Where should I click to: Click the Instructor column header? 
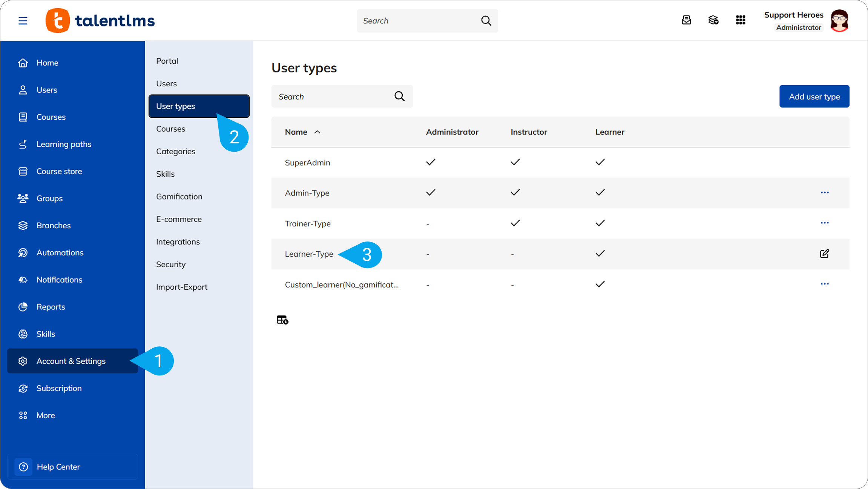pos(529,132)
